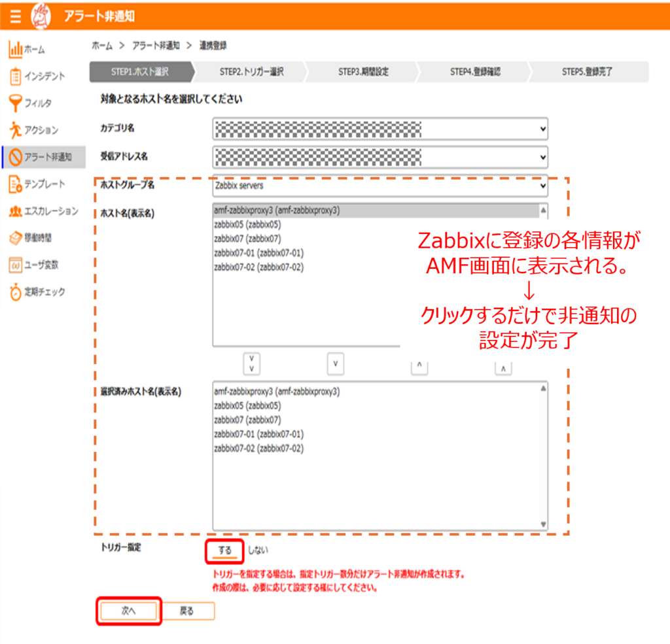Click the Incident clipboard icon
Image resolution: width=670 pixels, height=644 pixels.
(16, 76)
